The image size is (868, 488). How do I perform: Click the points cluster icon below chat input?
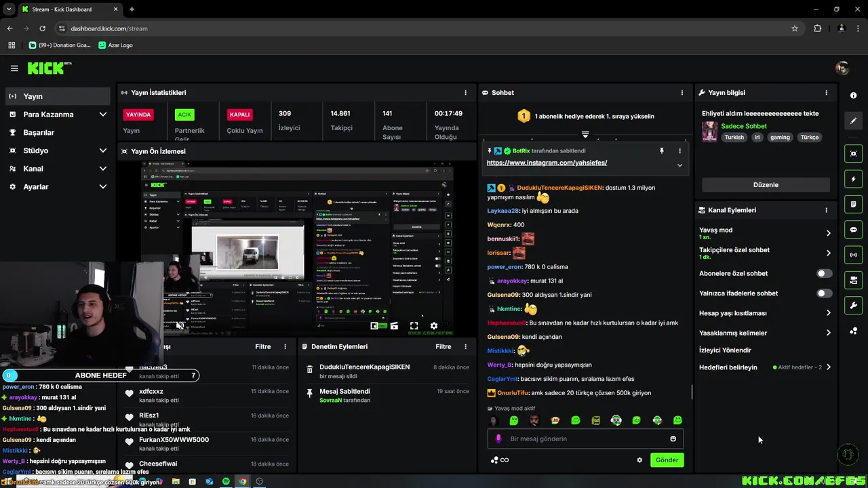494,460
